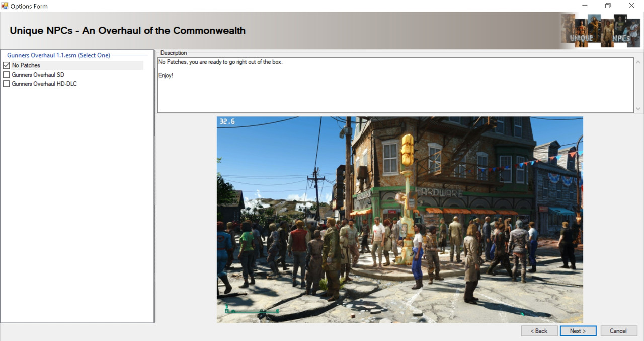
Task: Click the Commonwealth street preview screenshot
Action: (x=400, y=220)
